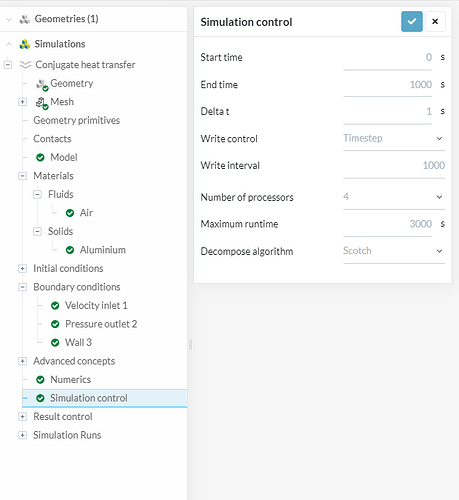Expand the Result control node
Viewport: 459px width, 500px height.
pos(22,417)
